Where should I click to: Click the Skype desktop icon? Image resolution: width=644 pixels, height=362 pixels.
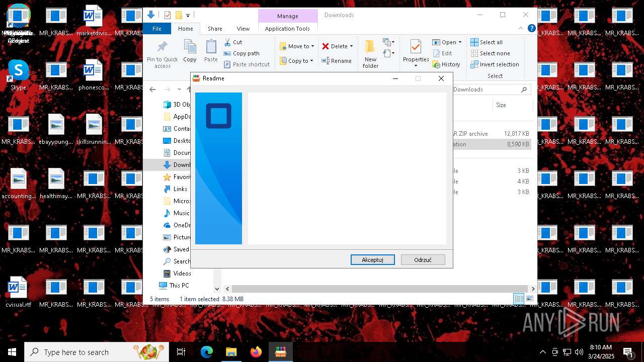coord(18,75)
